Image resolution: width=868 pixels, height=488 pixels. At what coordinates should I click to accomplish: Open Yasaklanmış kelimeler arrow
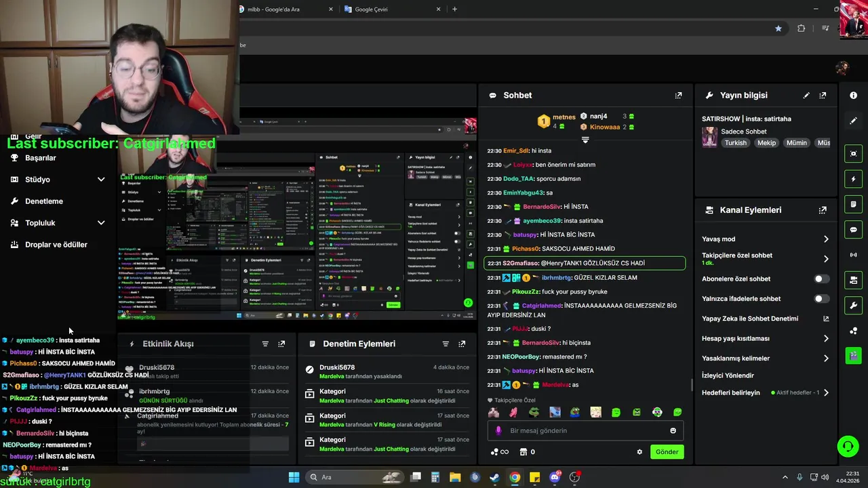click(825, 359)
